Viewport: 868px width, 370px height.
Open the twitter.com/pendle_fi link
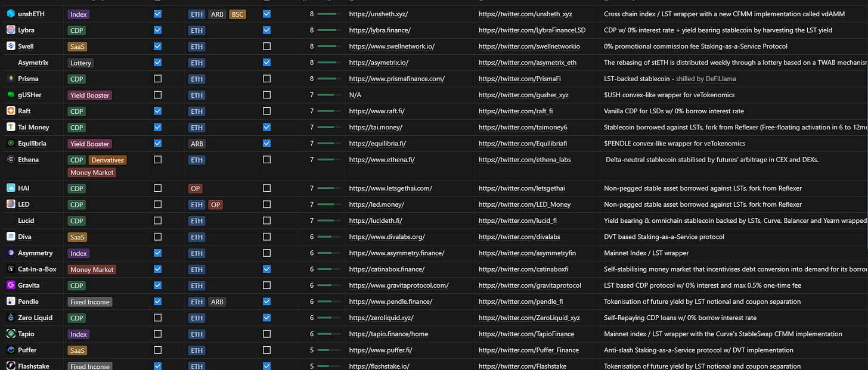(x=520, y=301)
